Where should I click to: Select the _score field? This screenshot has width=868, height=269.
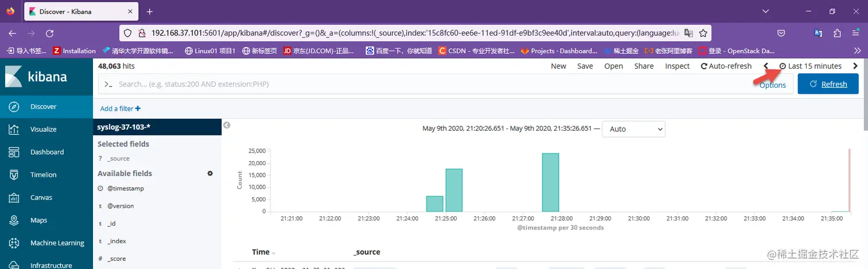(x=117, y=259)
